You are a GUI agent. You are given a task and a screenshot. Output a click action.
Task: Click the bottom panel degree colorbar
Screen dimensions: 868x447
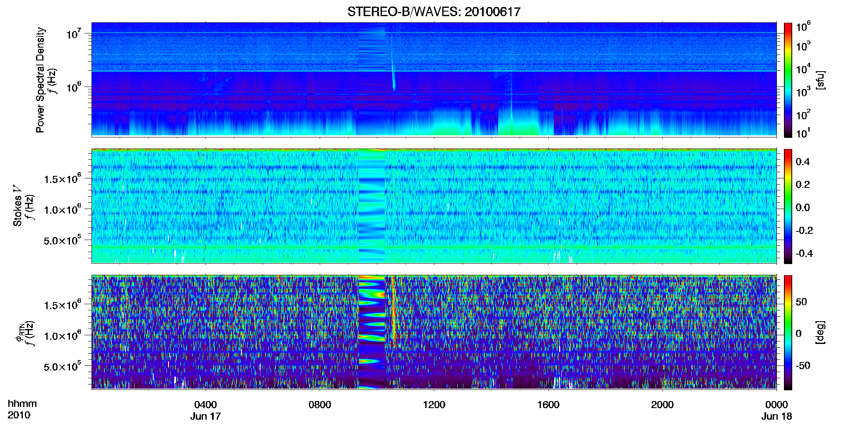pos(788,332)
